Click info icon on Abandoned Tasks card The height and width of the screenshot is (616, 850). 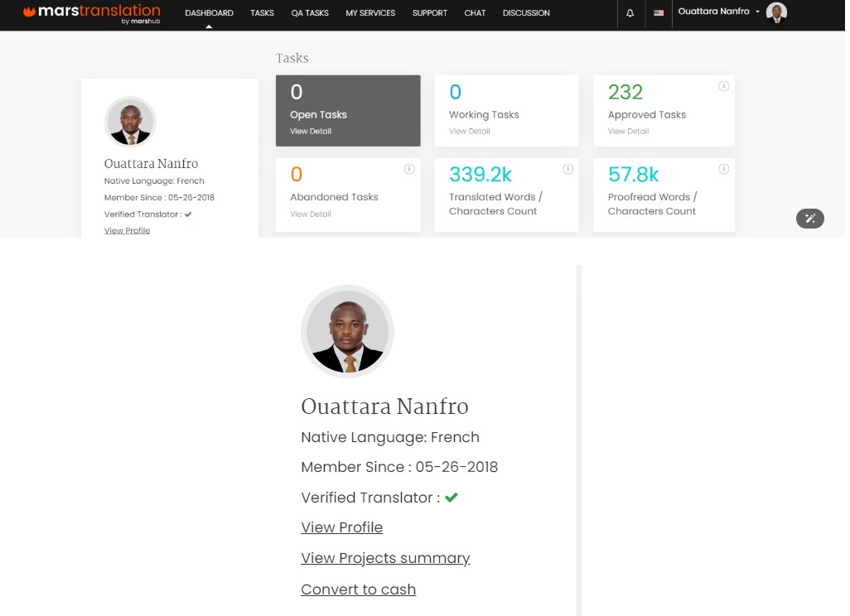point(409,169)
